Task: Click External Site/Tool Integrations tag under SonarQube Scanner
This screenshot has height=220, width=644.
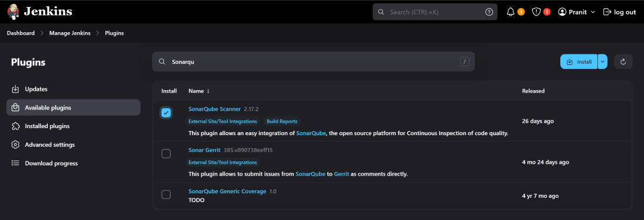Action: pyautogui.click(x=222, y=122)
